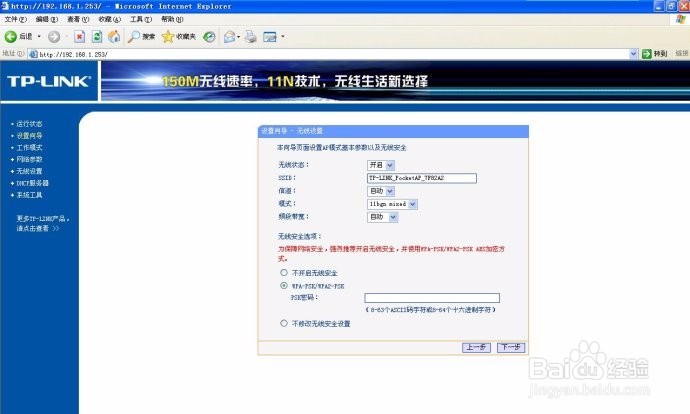Open the bandwidth dropdown set to 自动

pyautogui.click(x=382, y=217)
